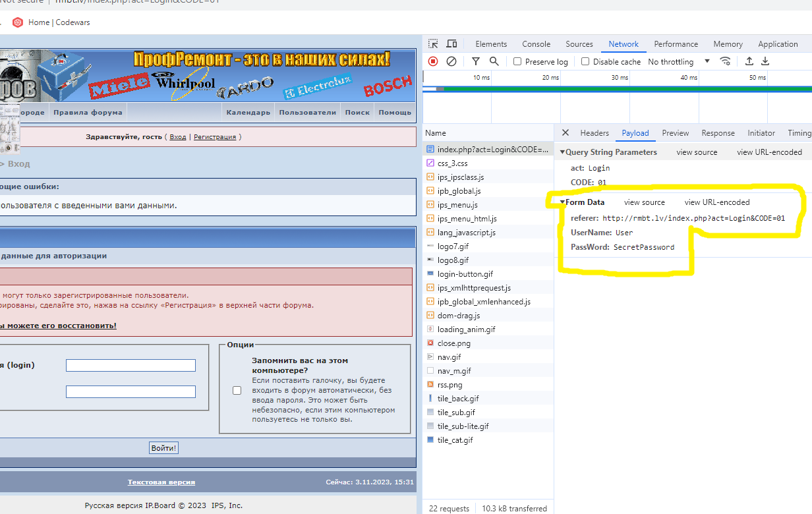Image resolution: width=812 pixels, height=514 pixels.
Task: Switch to the Elements tab
Action: [x=491, y=44]
